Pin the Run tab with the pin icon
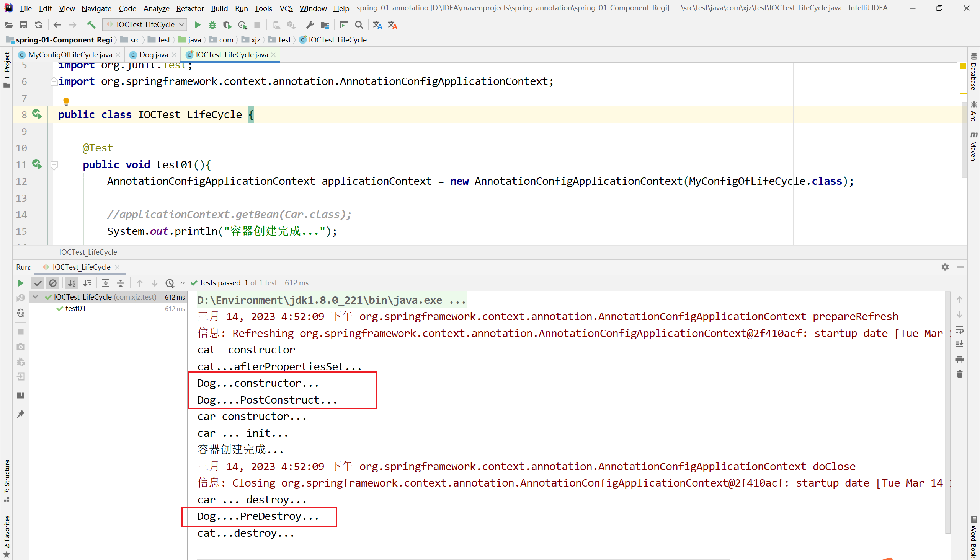 coord(21,414)
